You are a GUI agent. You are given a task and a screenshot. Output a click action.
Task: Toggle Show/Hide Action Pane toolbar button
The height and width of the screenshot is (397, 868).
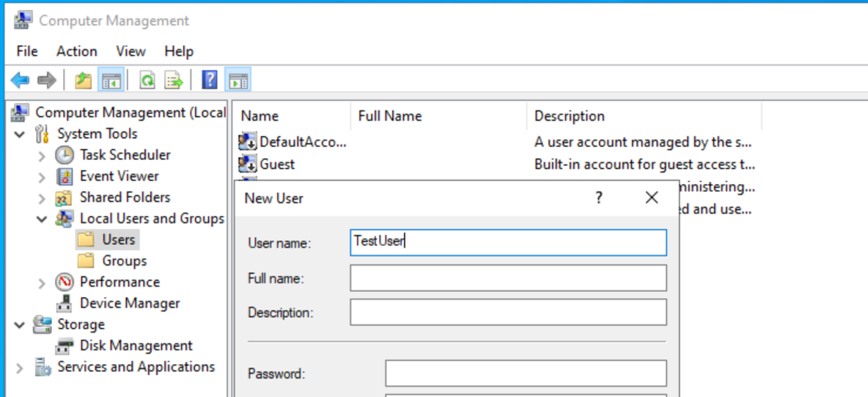[x=238, y=80]
